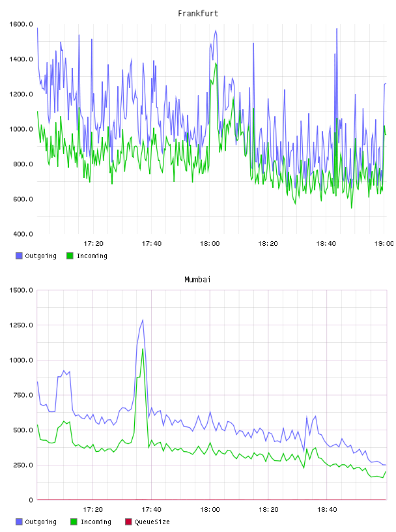396x532 pixels.
Task: Click the 1600.0 y-axis label in Frankfurt chart
Action: (21, 24)
